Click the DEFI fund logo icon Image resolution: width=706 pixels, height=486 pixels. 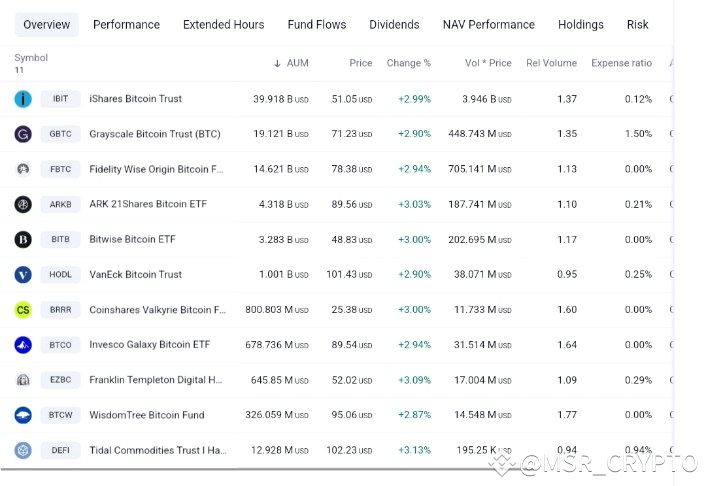(23, 450)
